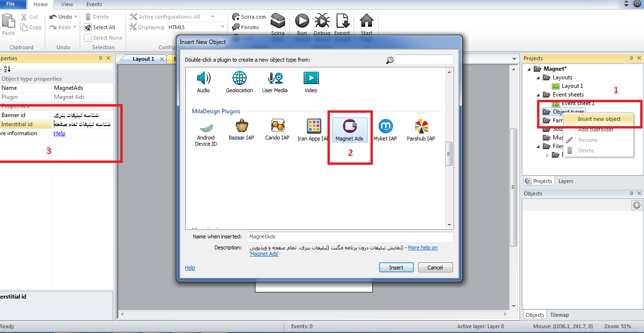
Task: Close the Projects panel
Action: tap(639, 58)
